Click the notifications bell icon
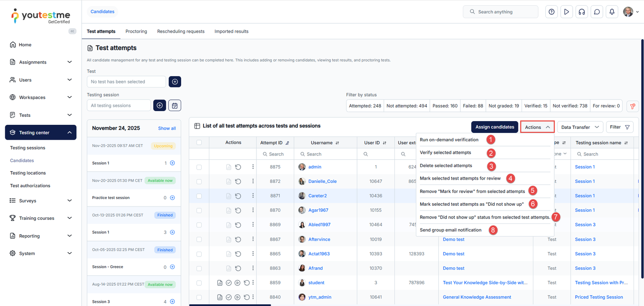The width and height of the screenshot is (644, 306). [612, 12]
